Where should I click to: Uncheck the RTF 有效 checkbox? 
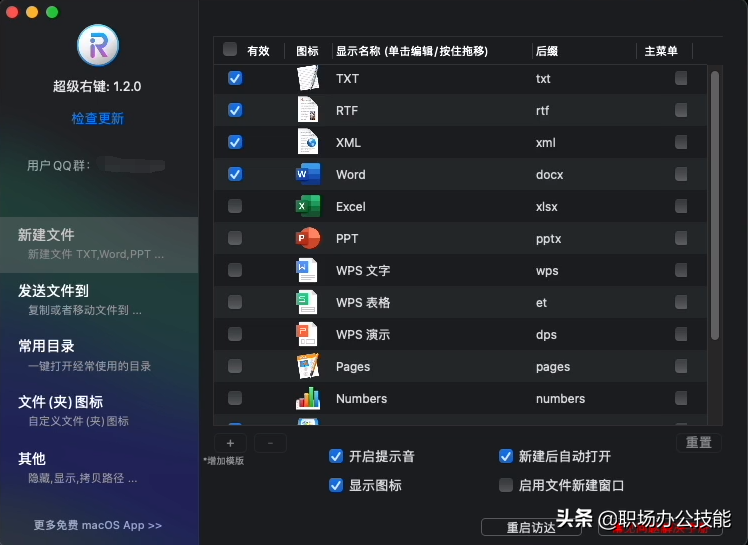coord(235,110)
